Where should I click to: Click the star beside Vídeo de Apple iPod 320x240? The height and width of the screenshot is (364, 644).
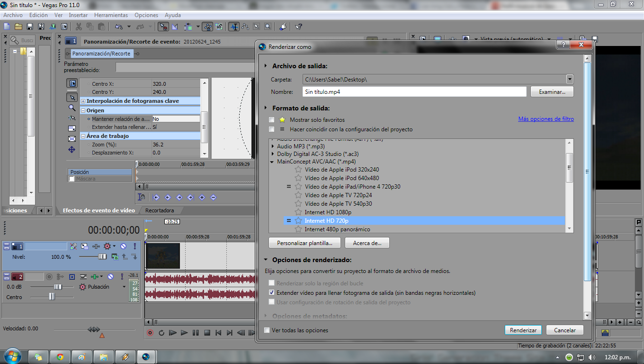pos(298,170)
